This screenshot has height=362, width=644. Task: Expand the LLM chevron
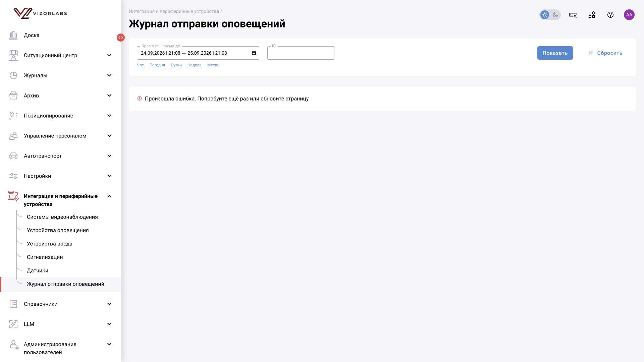pos(109,324)
